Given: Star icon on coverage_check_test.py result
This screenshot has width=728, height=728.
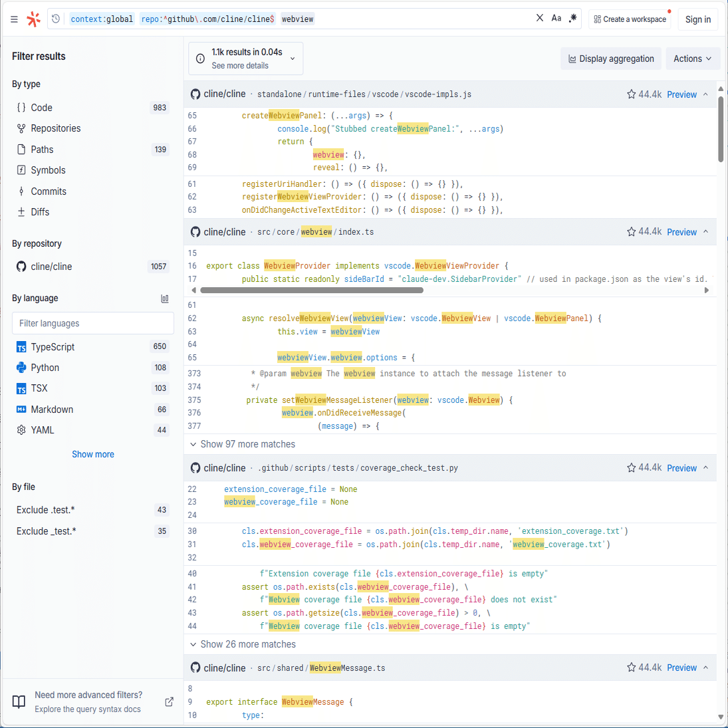Looking at the screenshot, I should click(x=632, y=467).
